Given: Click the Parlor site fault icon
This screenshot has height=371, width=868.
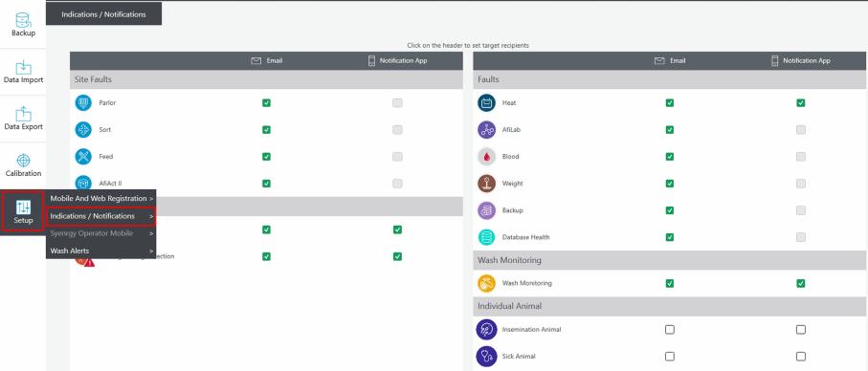Looking at the screenshot, I should [x=83, y=103].
